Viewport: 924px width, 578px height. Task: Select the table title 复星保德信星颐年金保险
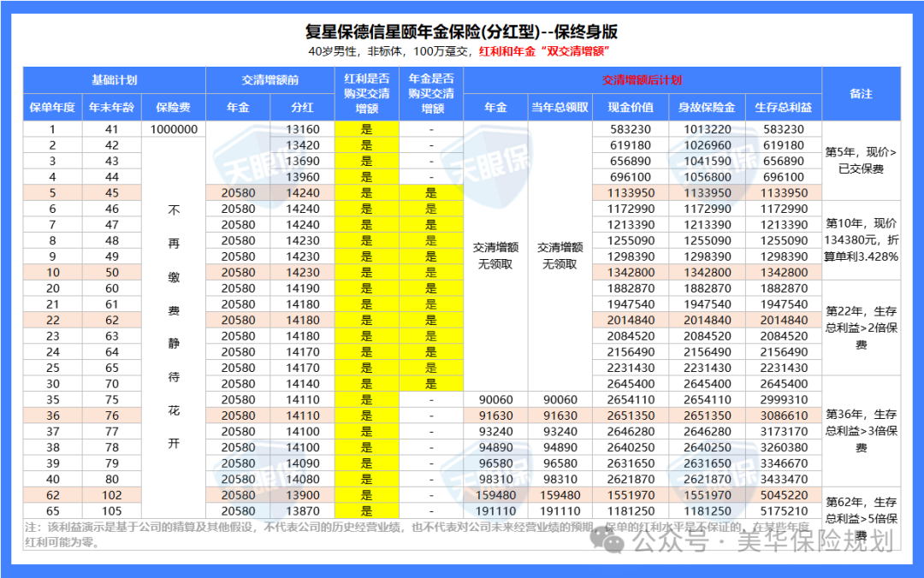(460, 32)
